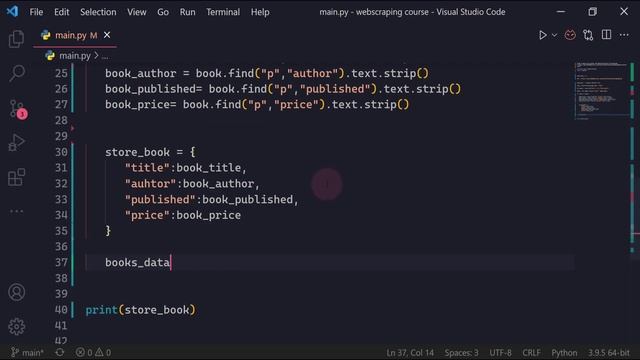Click the "price":book_price line
The image size is (640, 360).
tap(183, 215)
